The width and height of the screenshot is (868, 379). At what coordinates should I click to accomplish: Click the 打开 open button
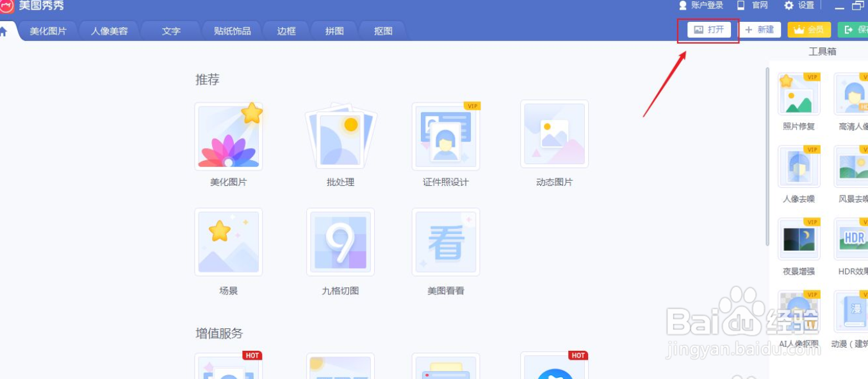click(x=707, y=29)
